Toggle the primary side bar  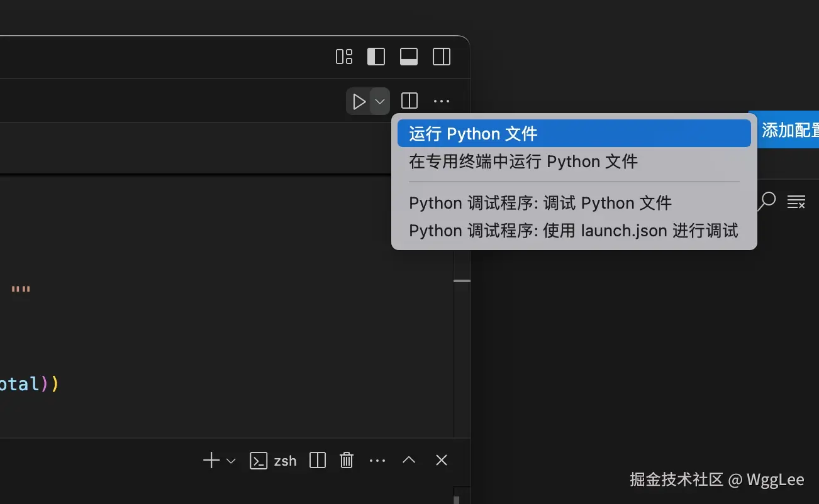[376, 57]
